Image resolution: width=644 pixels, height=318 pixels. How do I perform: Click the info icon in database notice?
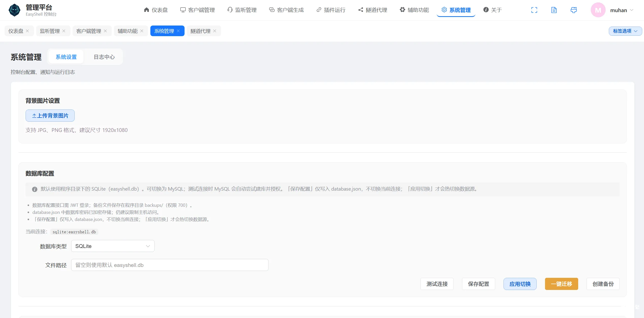pos(35,189)
